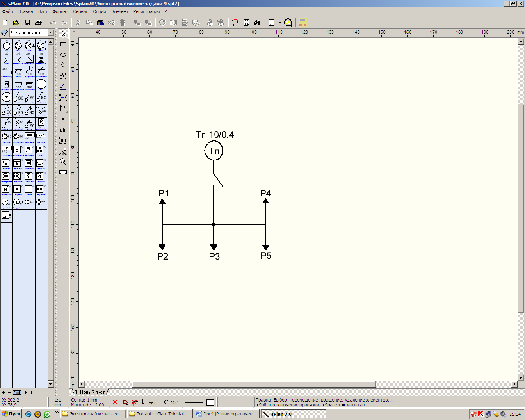Screen dimensions: 525x420
Task: Click the up arrow button below the library panel
Action: point(25,393)
